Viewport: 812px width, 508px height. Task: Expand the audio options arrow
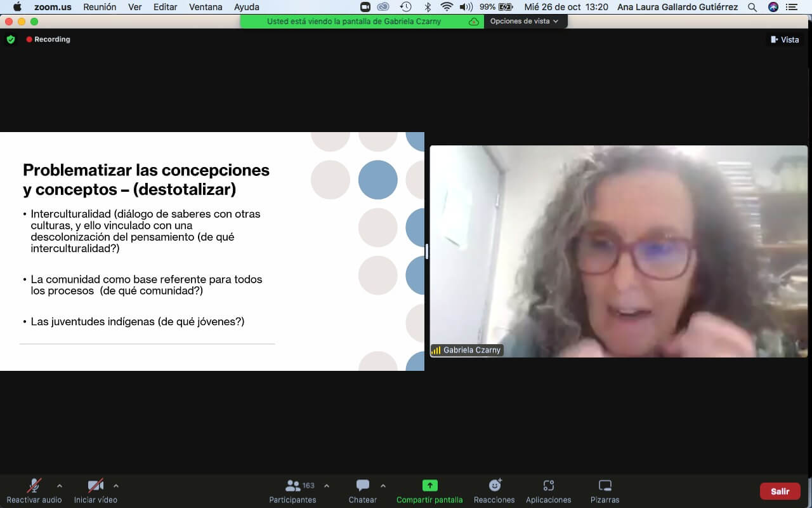(60, 486)
